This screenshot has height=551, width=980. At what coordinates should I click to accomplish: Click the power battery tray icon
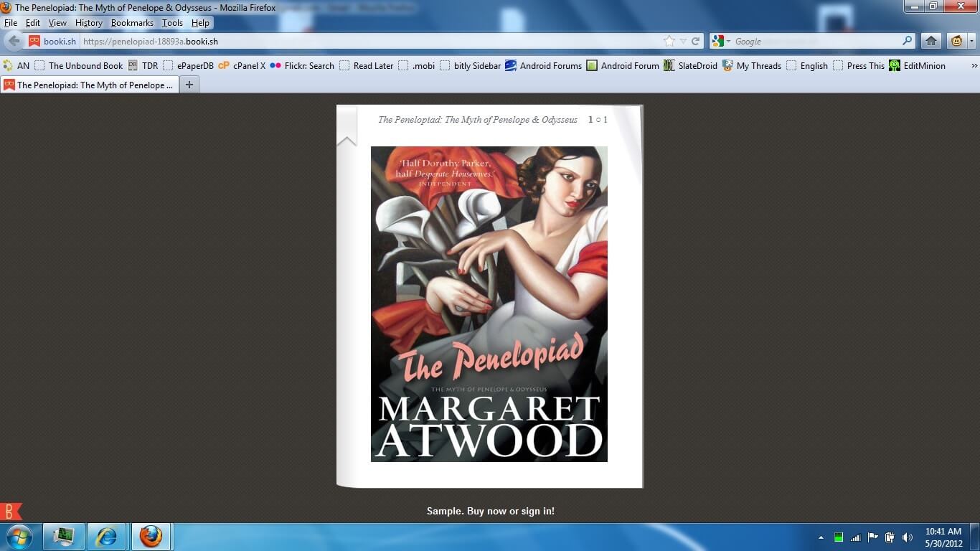890,537
